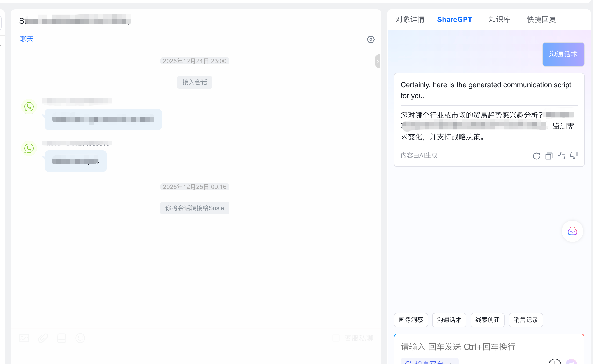Copy the AI generated script
The height and width of the screenshot is (364, 593).
[549, 156]
